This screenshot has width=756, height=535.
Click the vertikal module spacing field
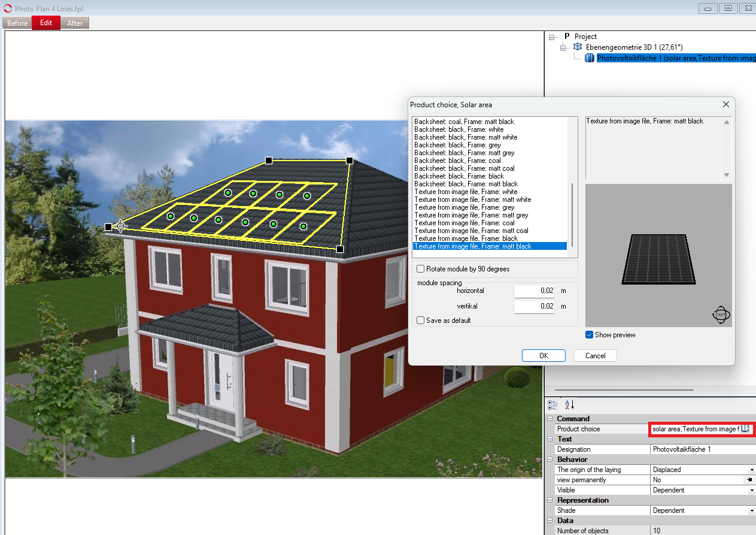click(535, 306)
